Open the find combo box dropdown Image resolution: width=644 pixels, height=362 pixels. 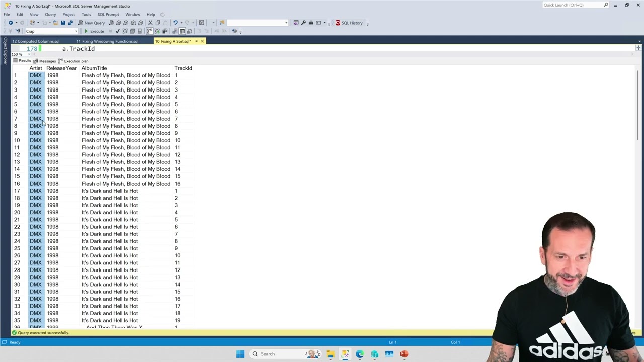286,23
